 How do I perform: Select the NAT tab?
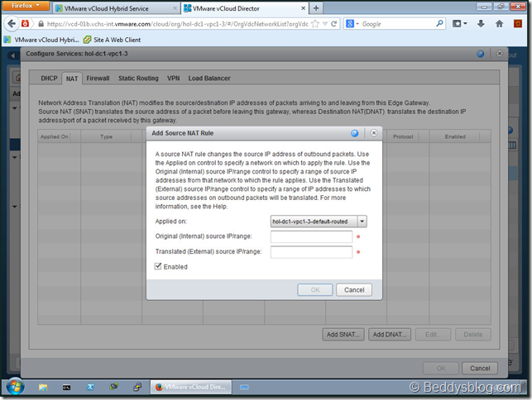coord(72,79)
